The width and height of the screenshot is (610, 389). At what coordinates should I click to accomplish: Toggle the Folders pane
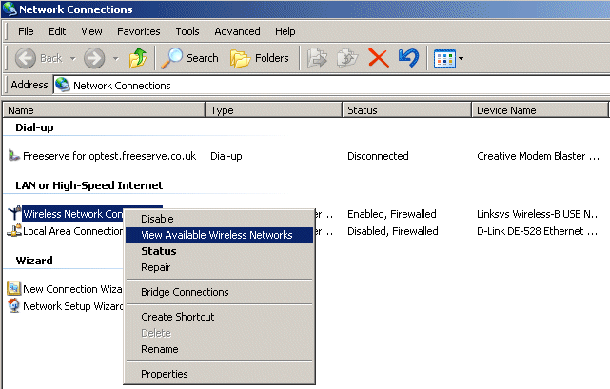[259, 58]
